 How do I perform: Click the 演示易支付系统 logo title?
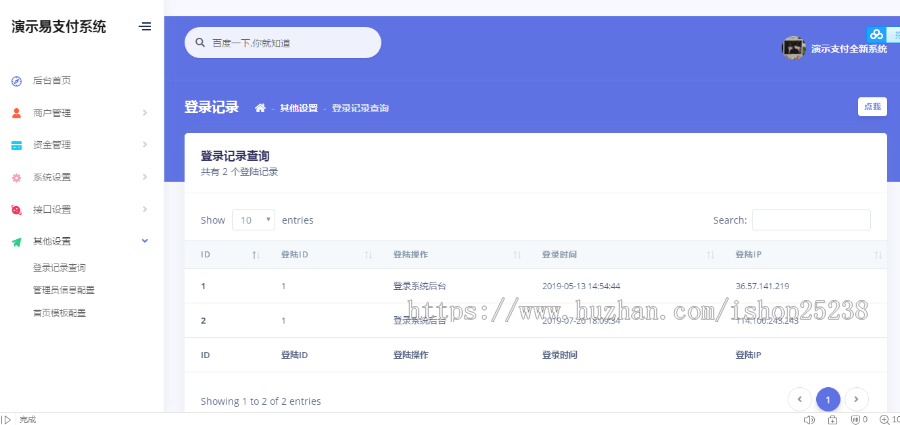59,26
